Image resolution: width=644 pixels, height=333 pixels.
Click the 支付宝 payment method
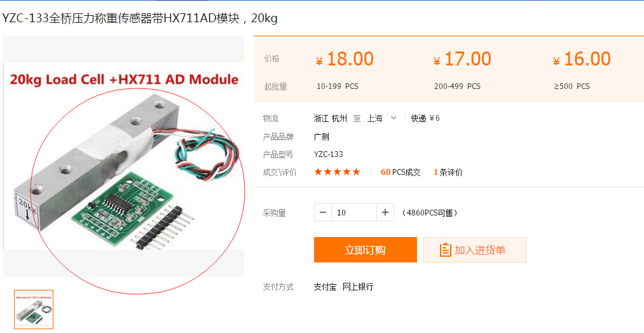click(325, 287)
